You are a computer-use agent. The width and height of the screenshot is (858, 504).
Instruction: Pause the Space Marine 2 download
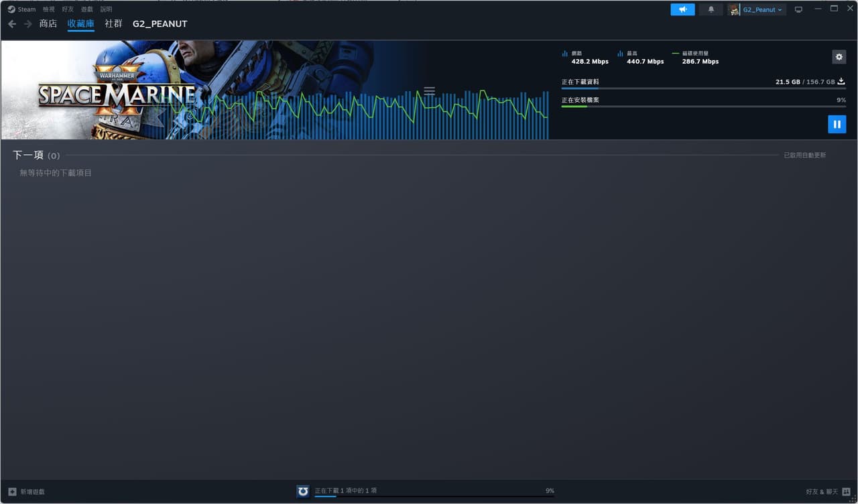[837, 124]
